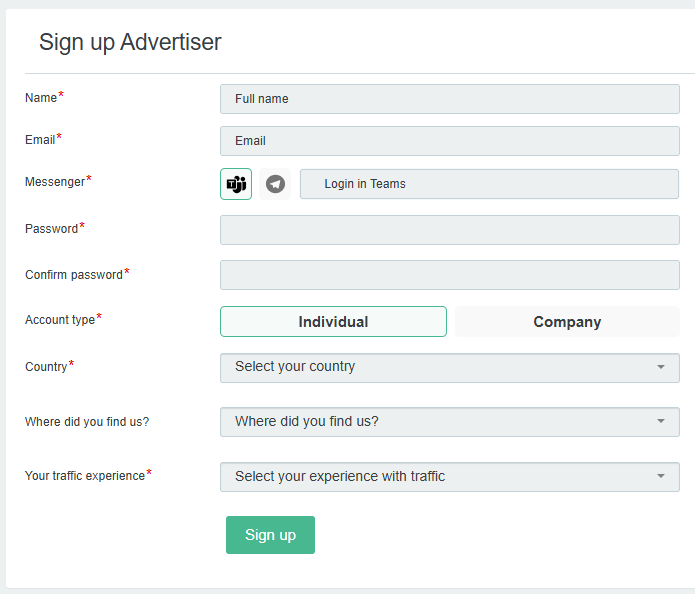Viewport: 695px width, 594px height.
Task: Focus the Full name input field
Action: click(x=449, y=99)
